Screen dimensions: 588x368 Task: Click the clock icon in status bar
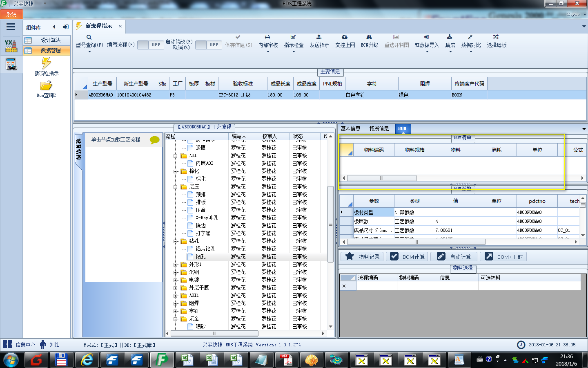pyautogui.click(x=521, y=345)
